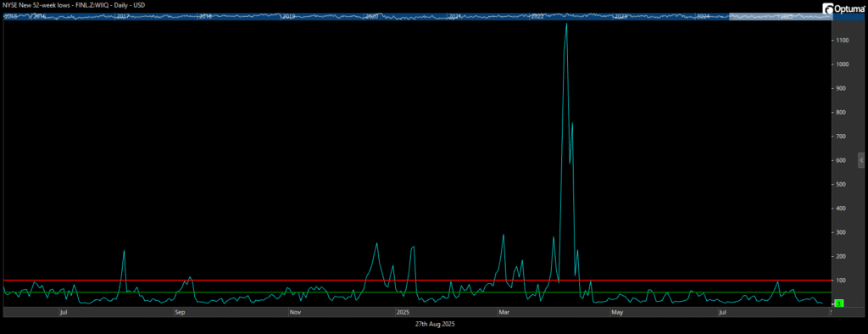Jump to 2020 in the overview timeline
868x334 pixels.
pos(371,17)
